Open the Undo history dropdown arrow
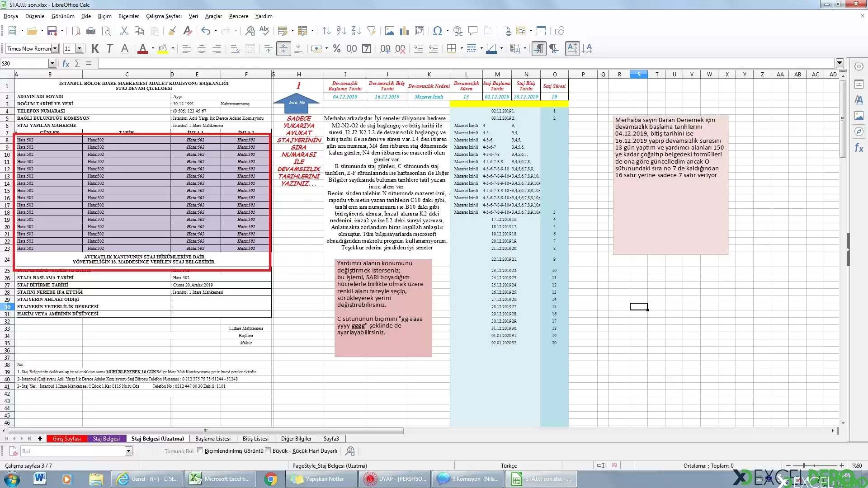Screen dimensions: 868x488 pyautogui.click(x=216, y=31)
